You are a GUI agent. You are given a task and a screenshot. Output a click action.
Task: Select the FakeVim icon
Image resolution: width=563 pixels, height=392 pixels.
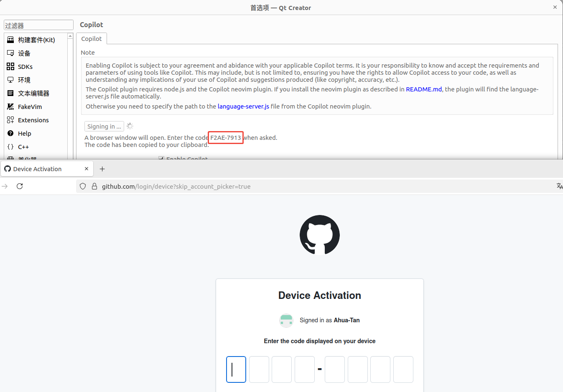click(x=10, y=106)
